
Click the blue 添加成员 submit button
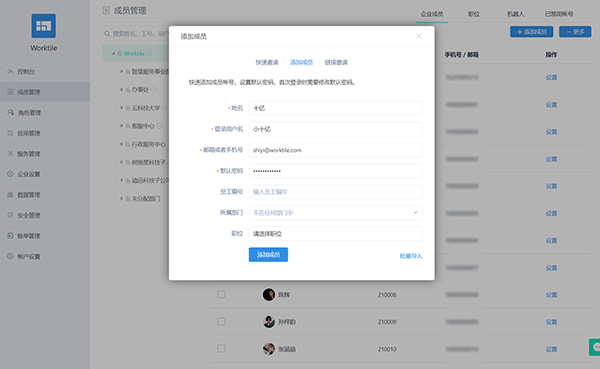[268, 255]
